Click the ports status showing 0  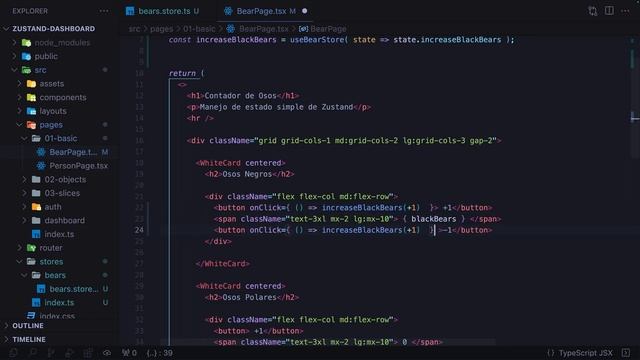coord(129,353)
